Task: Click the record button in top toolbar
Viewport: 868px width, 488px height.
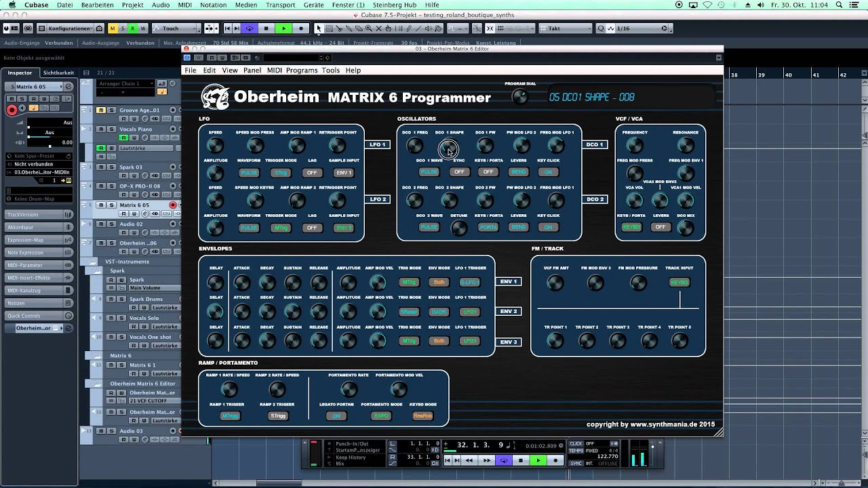Action: click(x=300, y=28)
